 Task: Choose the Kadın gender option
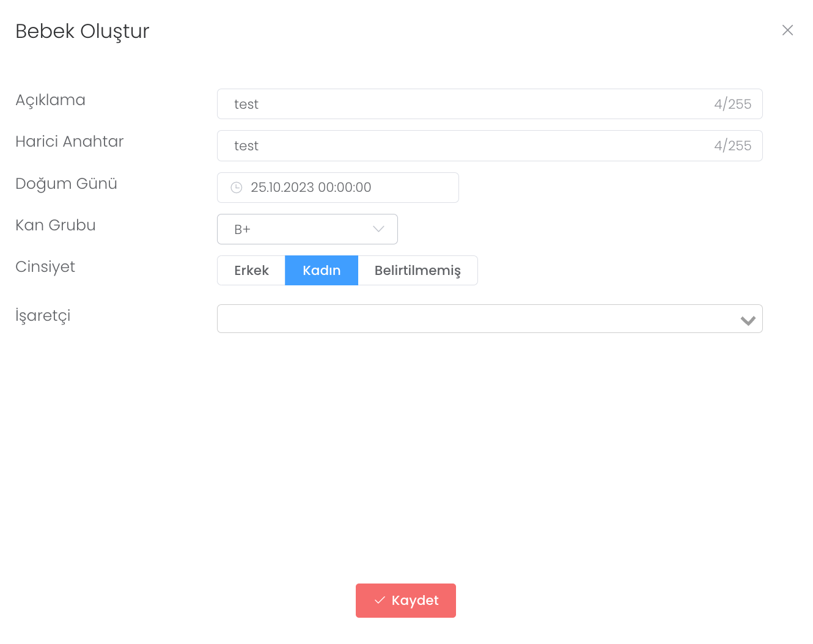[x=322, y=271]
